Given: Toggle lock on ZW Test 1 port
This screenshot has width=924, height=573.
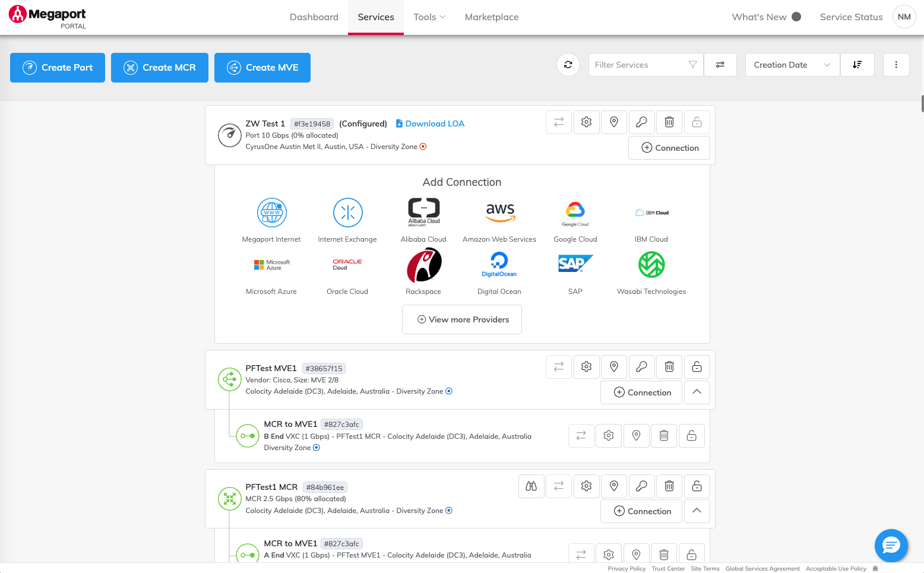Looking at the screenshot, I should (x=697, y=122).
